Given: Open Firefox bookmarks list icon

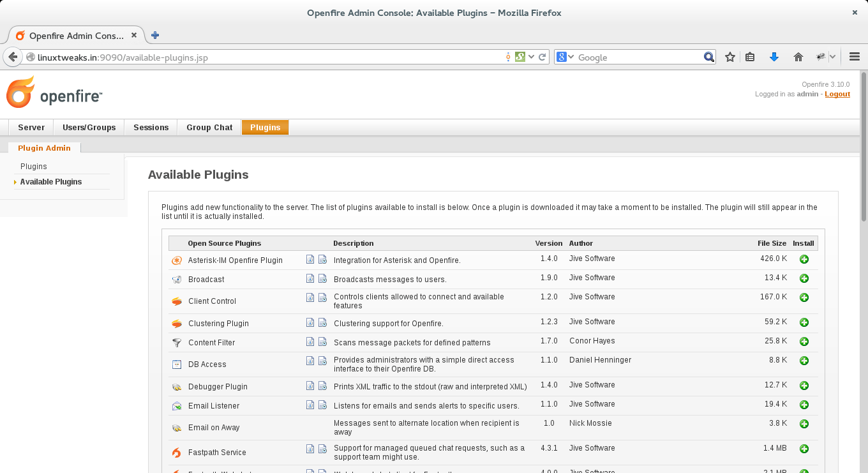Looking at the screenshot, I should pos(751,57).
